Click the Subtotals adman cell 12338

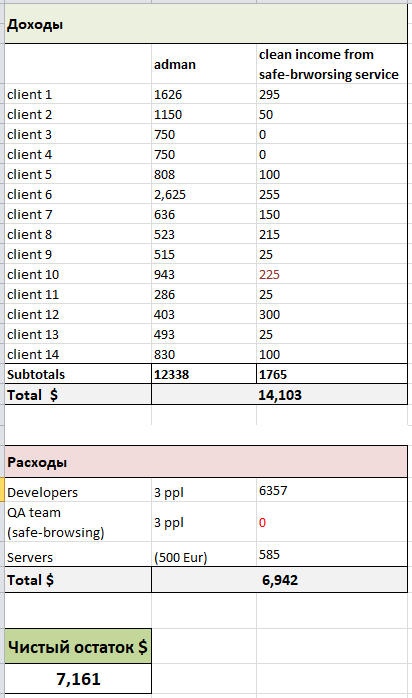click(x=204, y=374)
